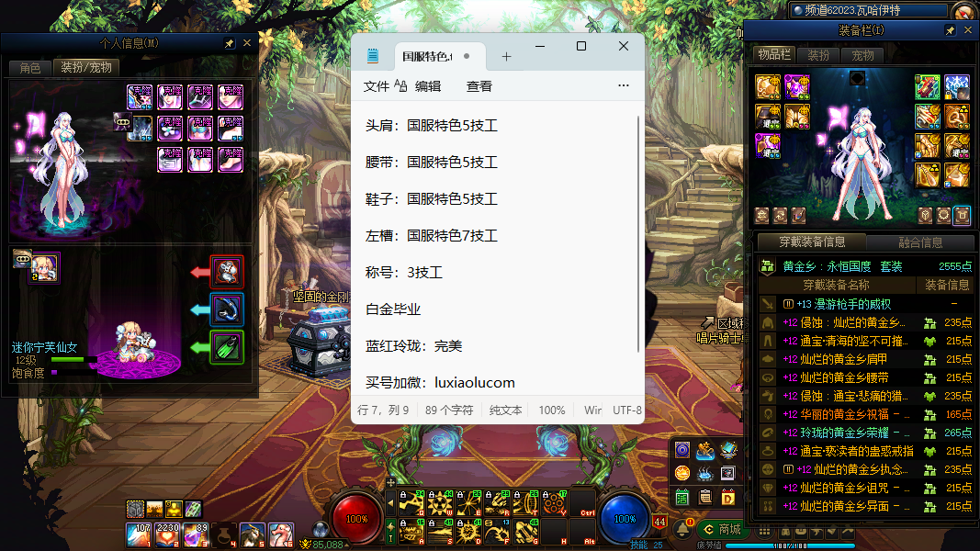The height and width of the screenshot is (551, 980).
Task: Expand the 文件 menu in Notepad
Action: (x=377, y=85)
